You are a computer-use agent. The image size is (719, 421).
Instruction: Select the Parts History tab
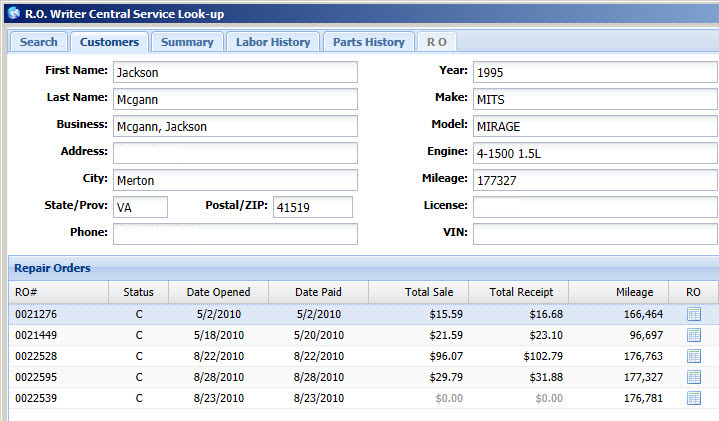[x=368, y=42]
